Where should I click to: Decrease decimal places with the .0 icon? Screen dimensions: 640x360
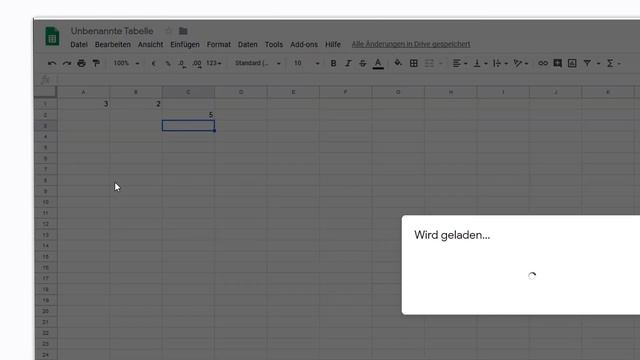(182, 64)
